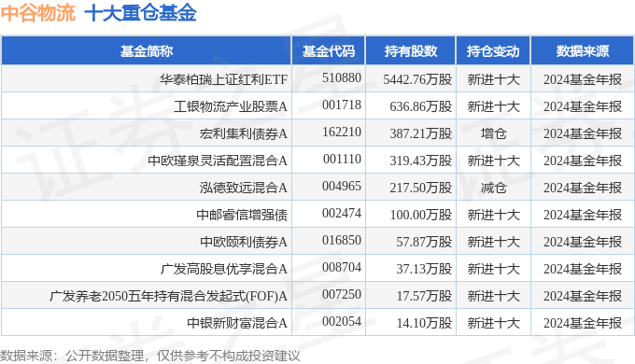The image size is (635, 364).
Task: Click the 中谷物流 title text
Action: [x=37, y=12]
